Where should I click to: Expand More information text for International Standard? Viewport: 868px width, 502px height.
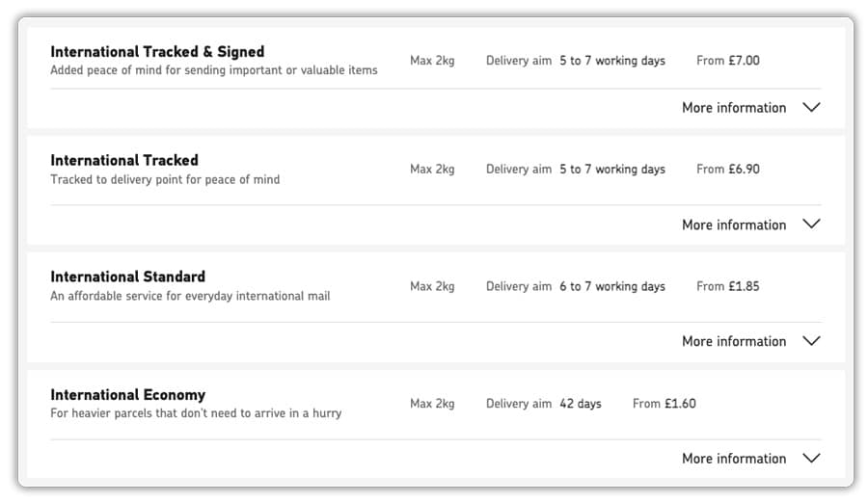click(734, 341)
